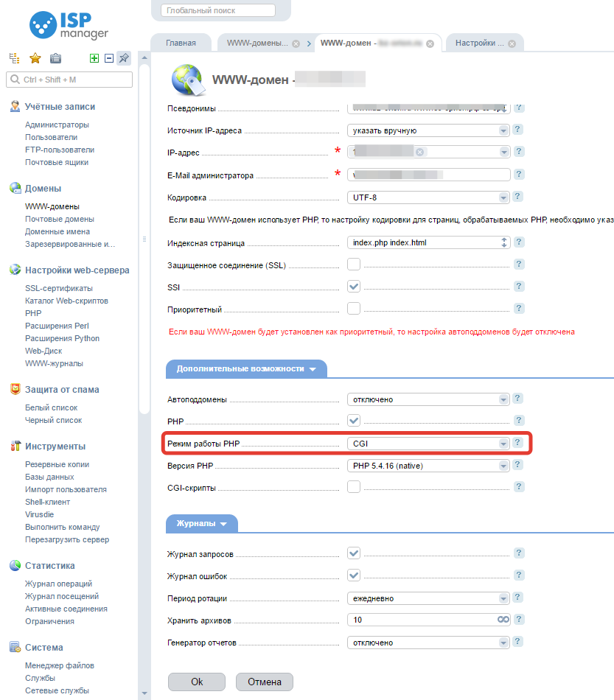Viewport: 614px width, 700px height.
Task: Open Базы данных in sidebar menu
Action: (49, 477)
